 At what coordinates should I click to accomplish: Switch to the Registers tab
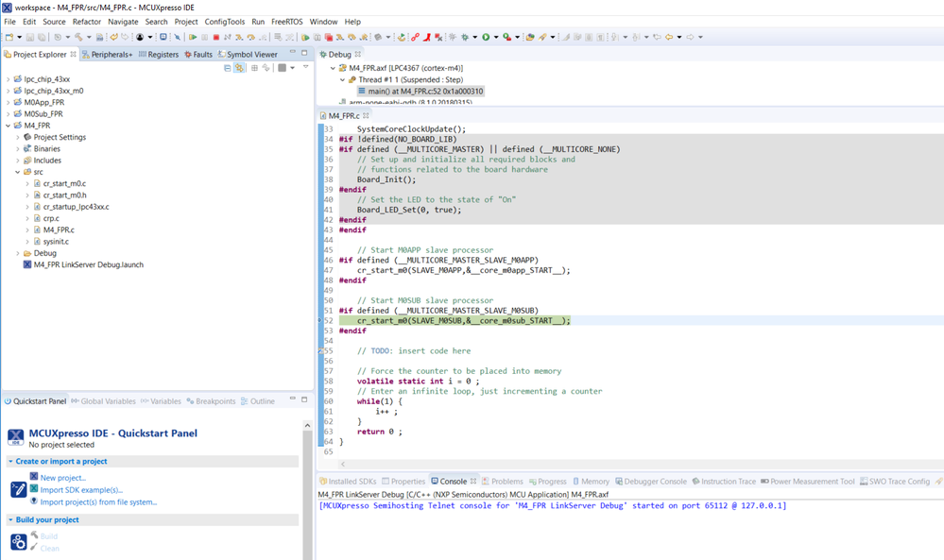click(x=159, y=54)
